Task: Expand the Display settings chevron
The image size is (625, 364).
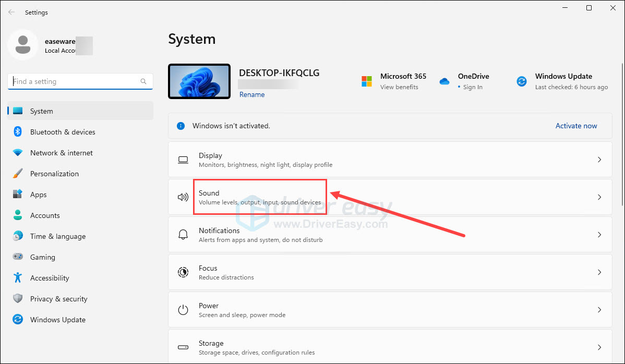Action: (599, 160)
